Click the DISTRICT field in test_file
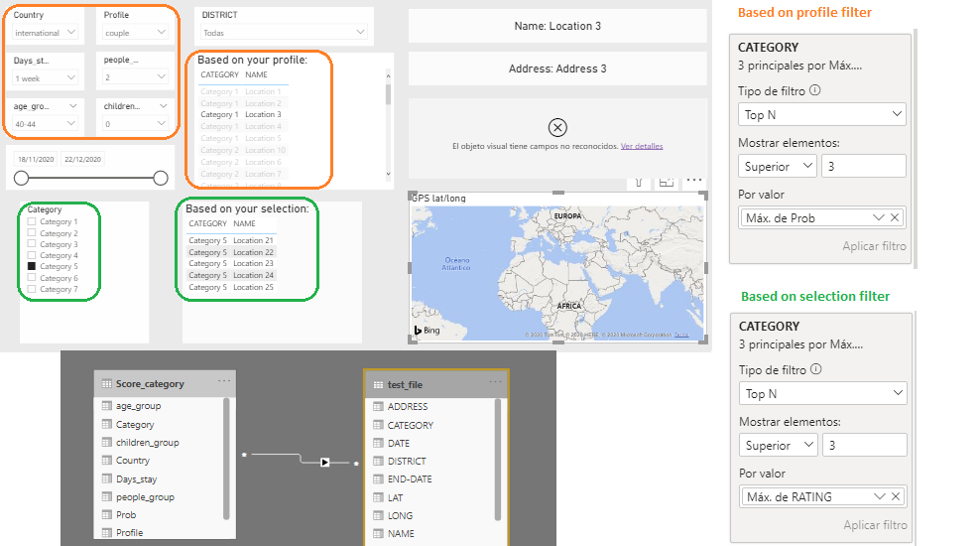Viewport: 980px width, 546px height. point(407,461)
